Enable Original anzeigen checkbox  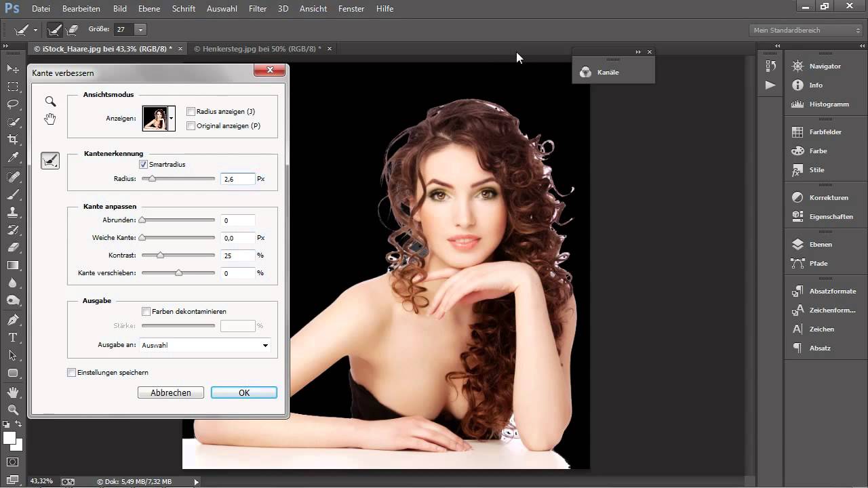(x=191, y=125)
